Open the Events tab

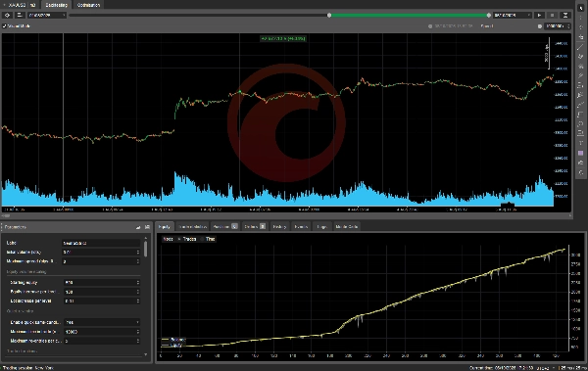click(301, 226)
